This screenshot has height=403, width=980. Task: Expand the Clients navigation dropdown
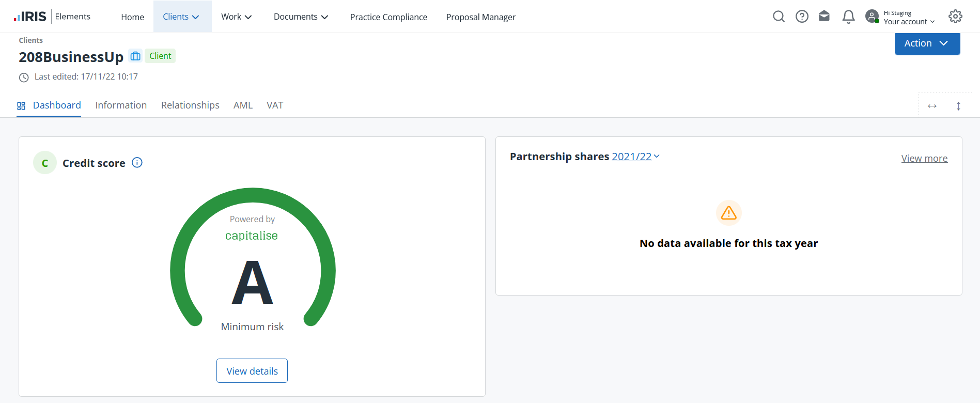click(x=181, y=17)
